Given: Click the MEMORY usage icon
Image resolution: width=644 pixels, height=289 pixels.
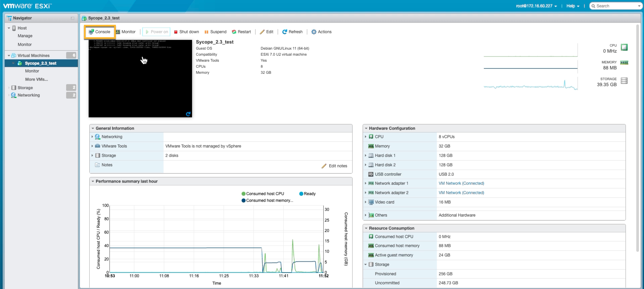Looking at the screenshot, I should point(624,63).
